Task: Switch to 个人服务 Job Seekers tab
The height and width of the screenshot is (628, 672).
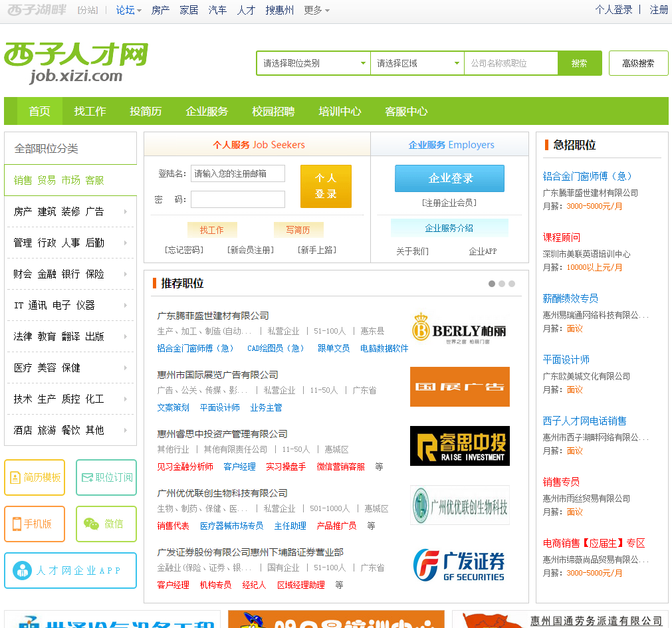Action: (257, 144)
